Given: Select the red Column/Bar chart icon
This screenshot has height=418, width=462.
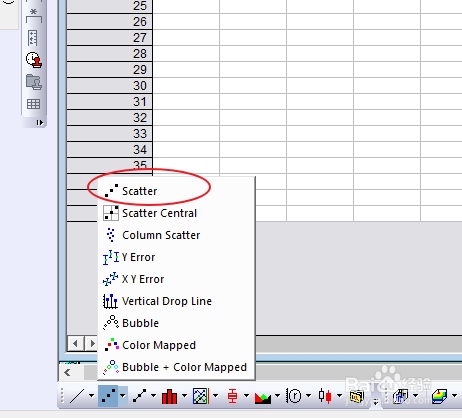Looking at the screenshot, I should pos(169,396).
